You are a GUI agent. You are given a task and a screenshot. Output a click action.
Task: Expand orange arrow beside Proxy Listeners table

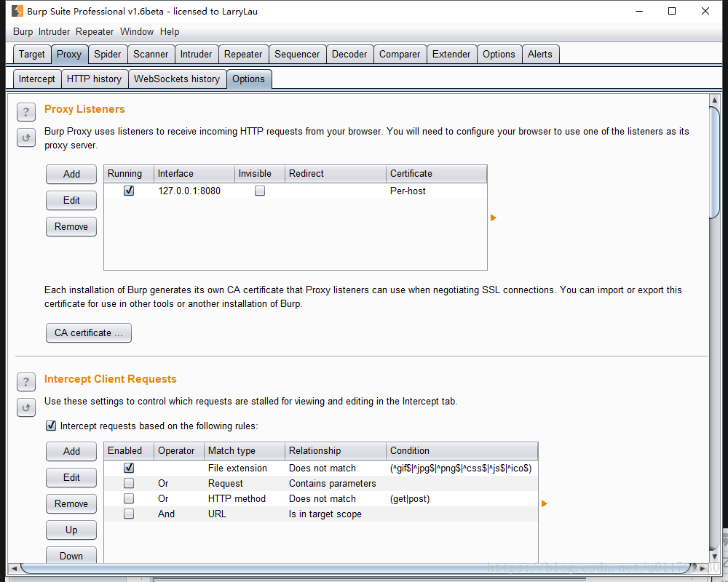click(494, 218)
